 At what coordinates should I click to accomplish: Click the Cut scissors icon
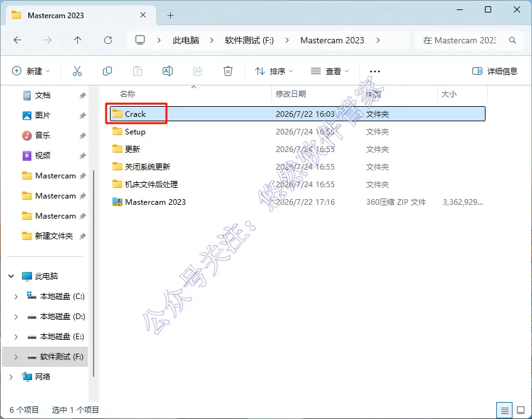click(77, 71)
